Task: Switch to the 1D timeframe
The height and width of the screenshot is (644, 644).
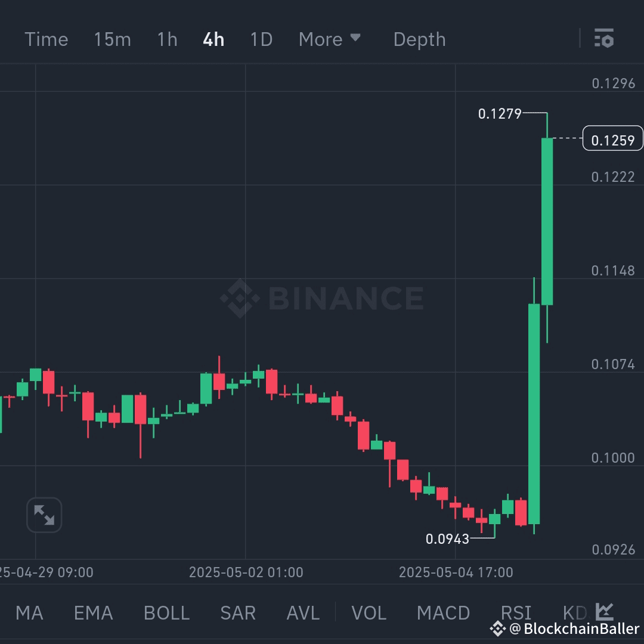Action: click(261, 39)
